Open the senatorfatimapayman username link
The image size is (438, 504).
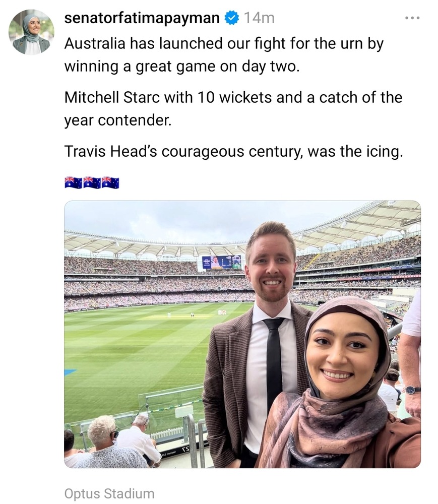coord(142,18)
